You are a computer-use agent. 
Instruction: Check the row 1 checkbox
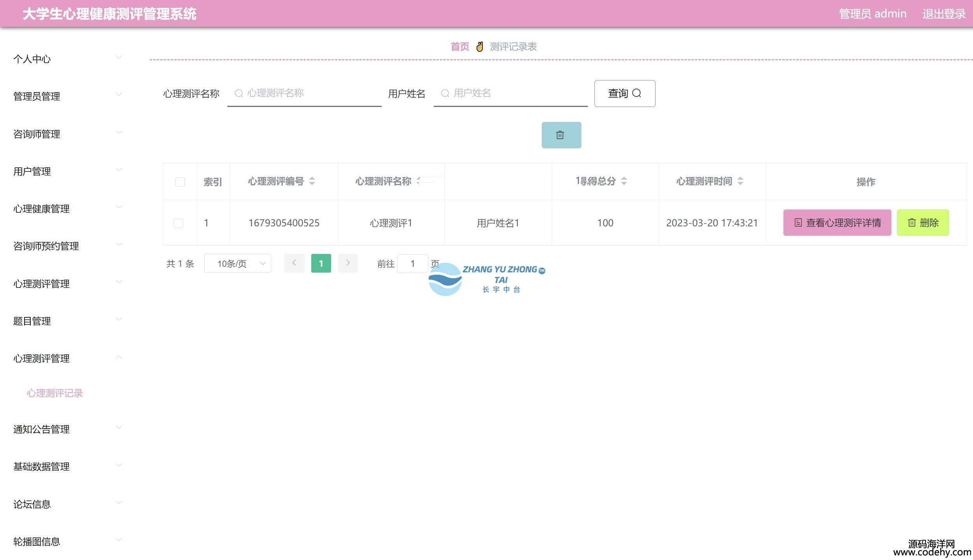click(179, 223)
